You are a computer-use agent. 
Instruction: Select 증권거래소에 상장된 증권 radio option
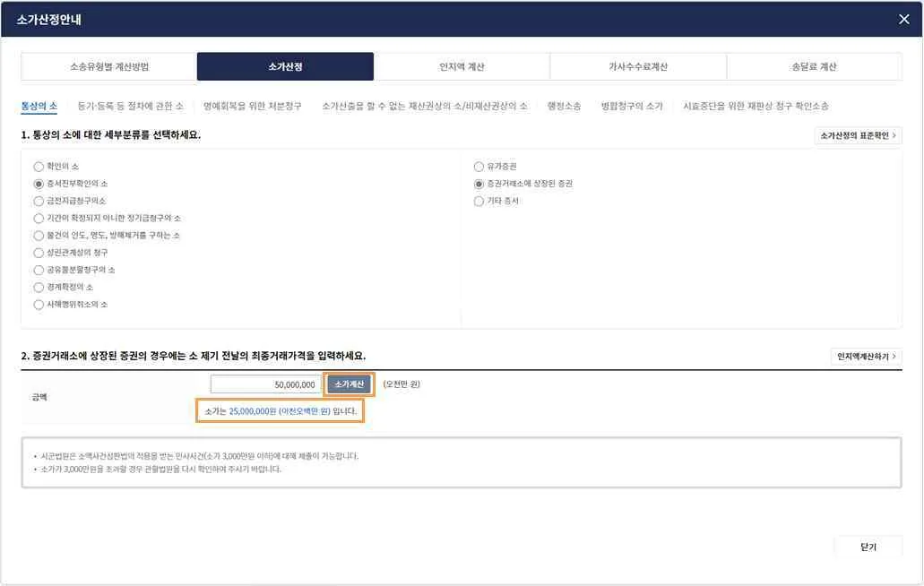click(x=479, y=184)
